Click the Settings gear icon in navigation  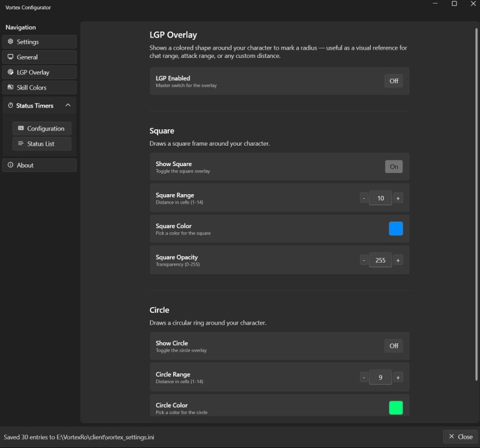coord(11,42)
